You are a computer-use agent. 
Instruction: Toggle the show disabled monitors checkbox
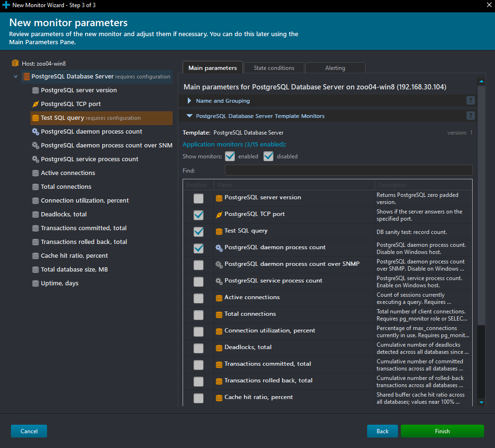tap(268, 156)
